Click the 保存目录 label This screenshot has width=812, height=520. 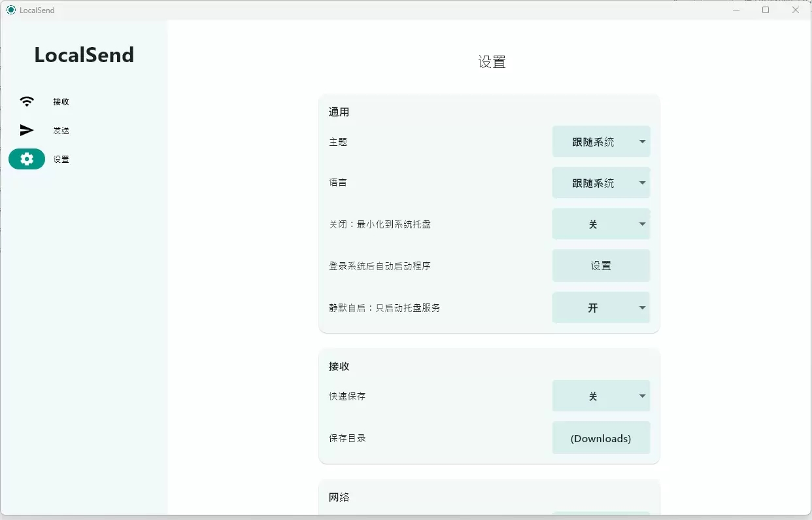pyautogui.click(x=347, y=438)
